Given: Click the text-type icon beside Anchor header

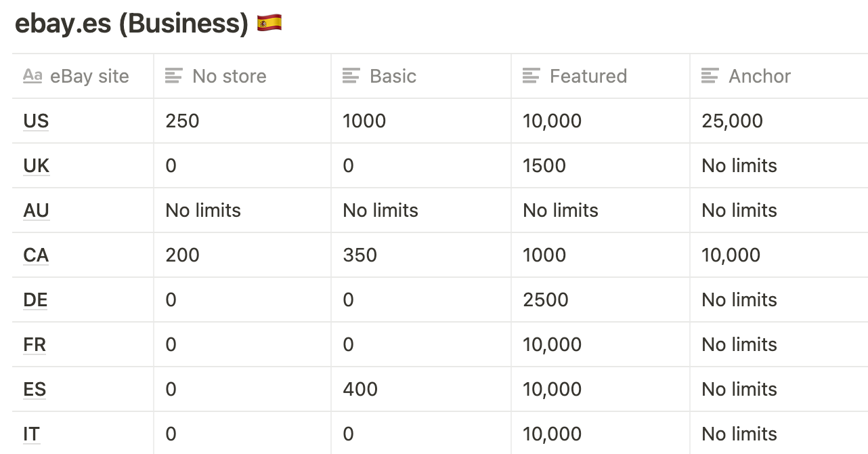Looking at the screenshot, I should [710, 76].
